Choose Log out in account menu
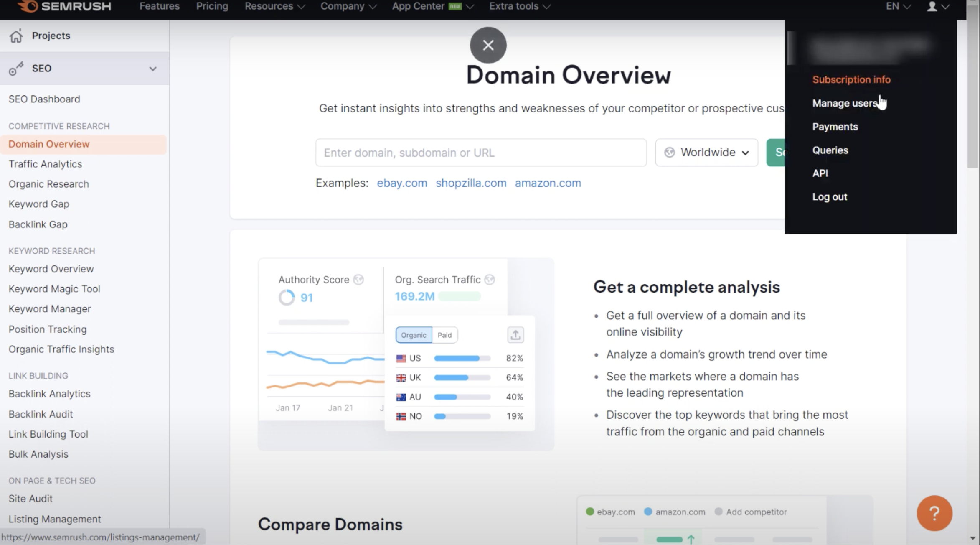This screenshot has width=980, height=545. click(830, 197)
